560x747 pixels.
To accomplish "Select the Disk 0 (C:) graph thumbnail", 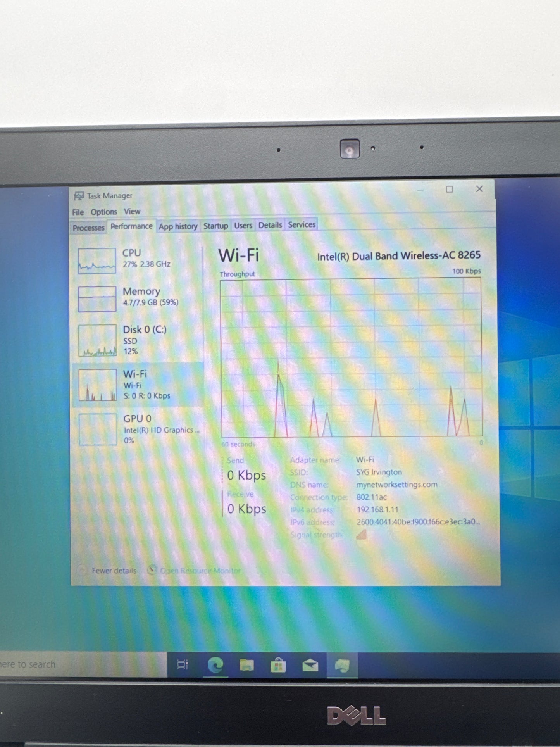I will (x=98, y=340).
